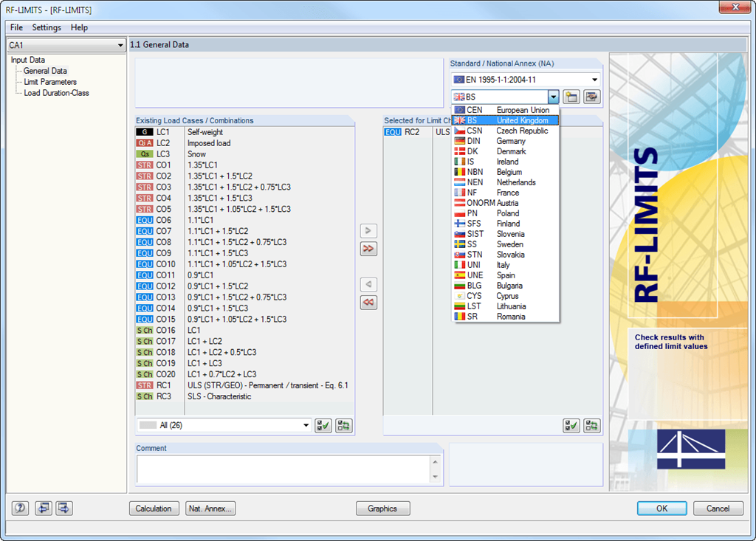
Task: Click the add-all double arrow button
Action: pyautogui.click(x=368, y=249)
